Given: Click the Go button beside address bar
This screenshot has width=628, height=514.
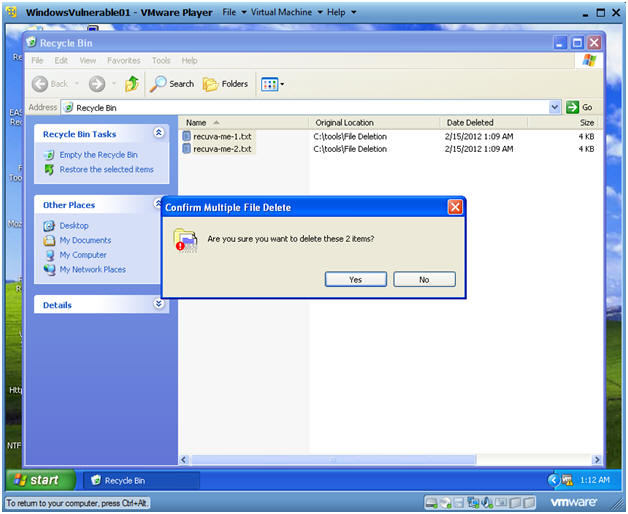Looking at the screenshot, I should [x=580, y=107].
